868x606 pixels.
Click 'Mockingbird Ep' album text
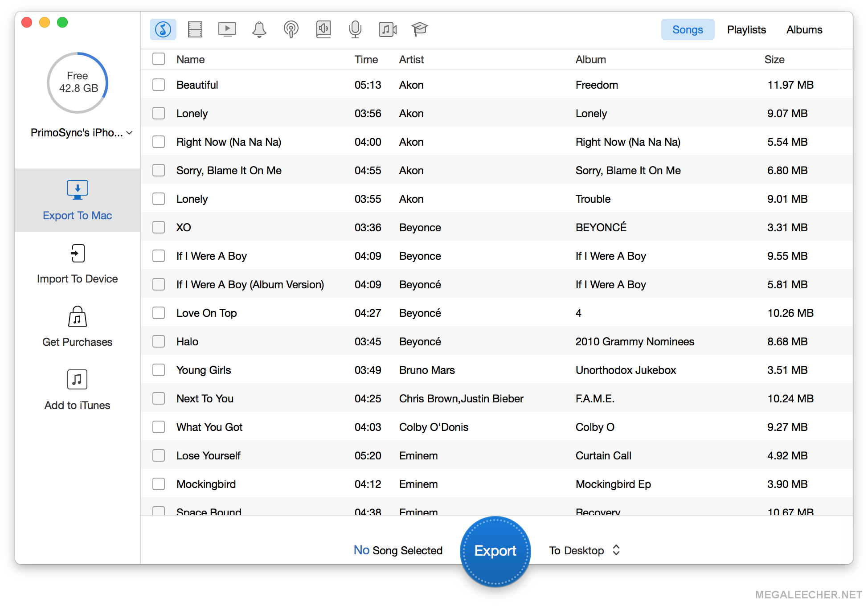pos(613,484)
